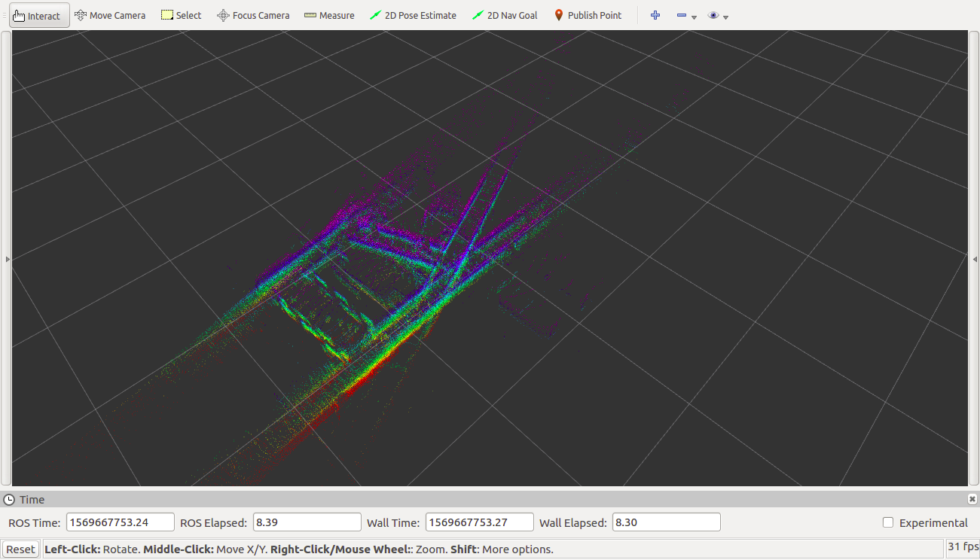Add a new tool with the plus icon

click(655, 14)
